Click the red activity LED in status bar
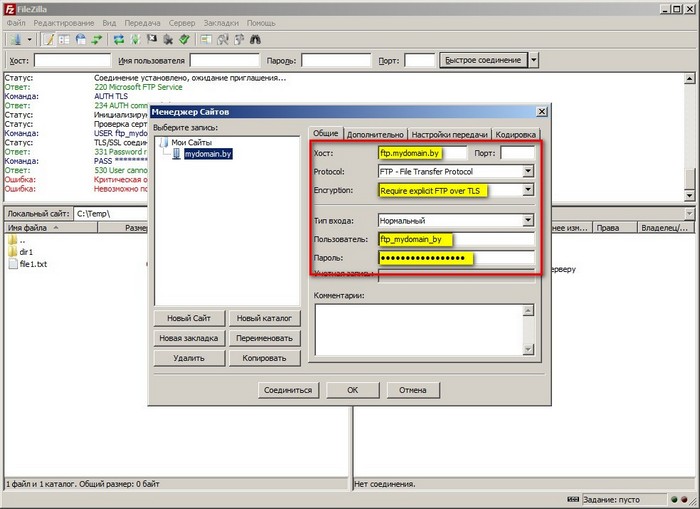700x509 pixels. click(x=684, y=500)
